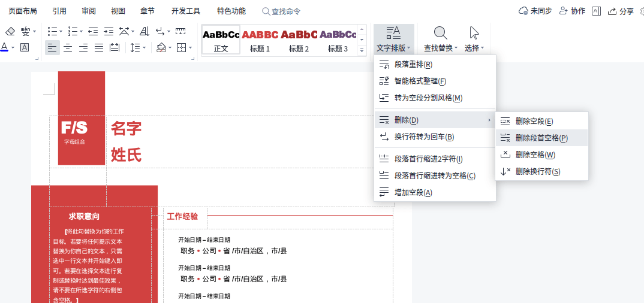Click the sort text icon
The width and height of the screenshot is (644, 303).
click(145, 31)
